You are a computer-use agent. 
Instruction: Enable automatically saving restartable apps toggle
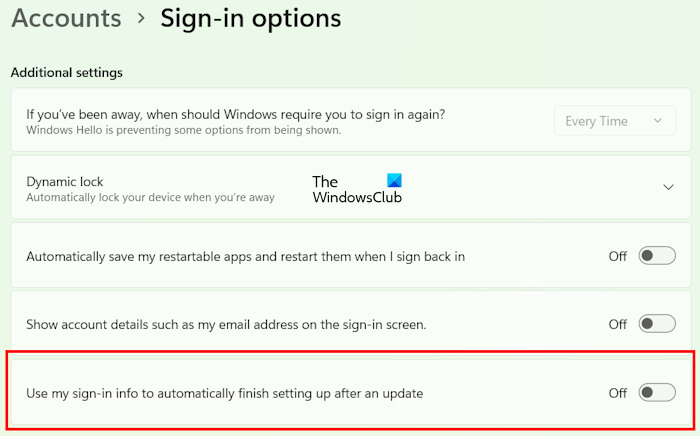point(658,256)
